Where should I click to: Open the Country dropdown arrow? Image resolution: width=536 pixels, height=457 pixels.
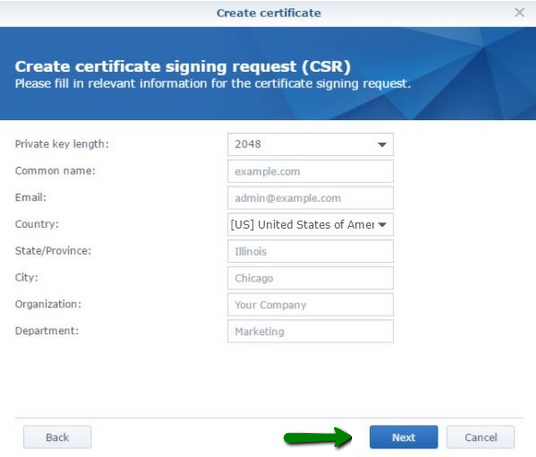click(383, 225)
